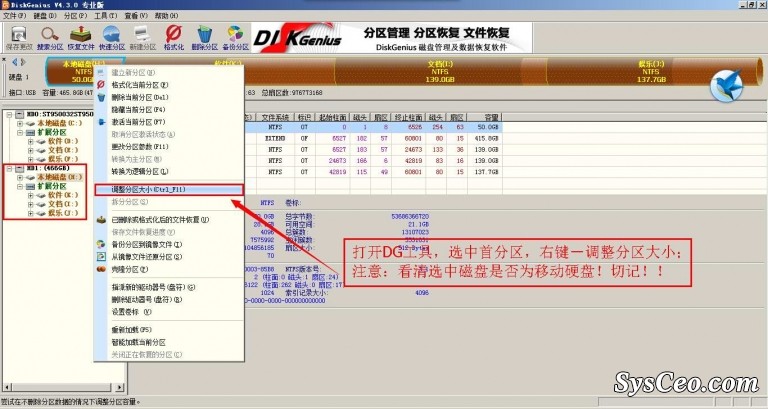Viewport: 768px width, 409px height.
Task: Click the 新建分区 new partition toolbar icon
Action: click(x=143, y=38)
